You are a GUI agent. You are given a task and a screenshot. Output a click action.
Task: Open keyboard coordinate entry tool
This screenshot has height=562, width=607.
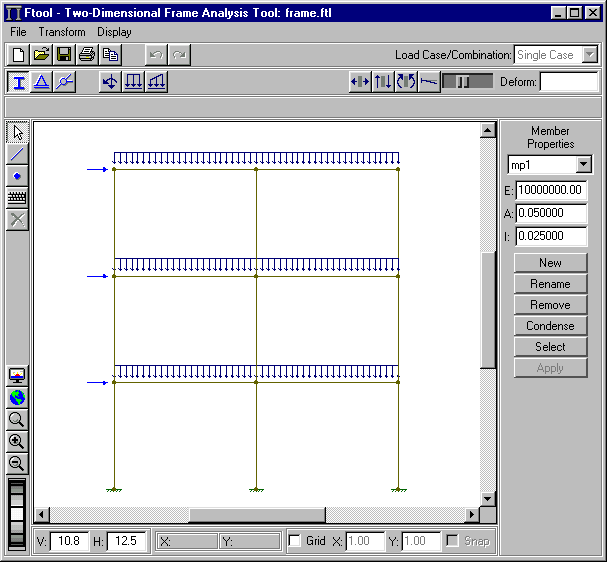click(17, 198)
